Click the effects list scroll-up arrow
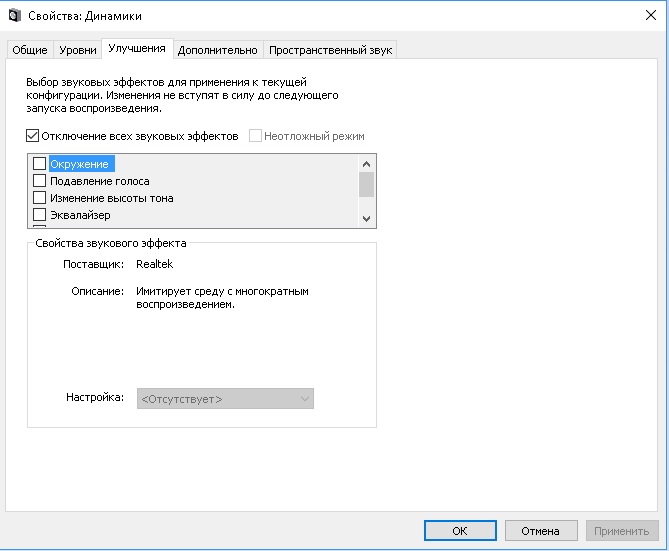This screenshot has height=551, width=669. (x=366, y=163)
